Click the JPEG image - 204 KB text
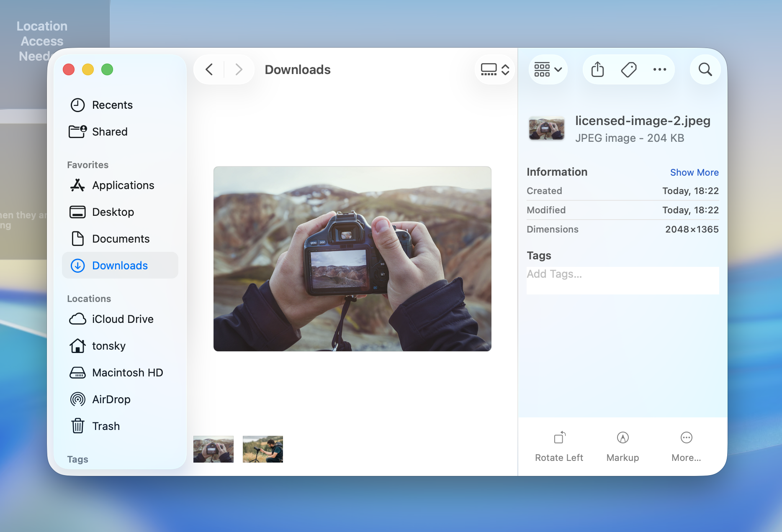Image resolution: width=782 pixels, height=532 pixels. point(630,138)
